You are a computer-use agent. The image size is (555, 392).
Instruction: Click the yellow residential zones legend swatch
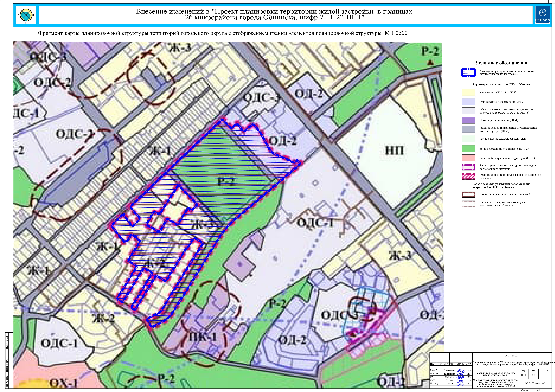click(468, 93)
